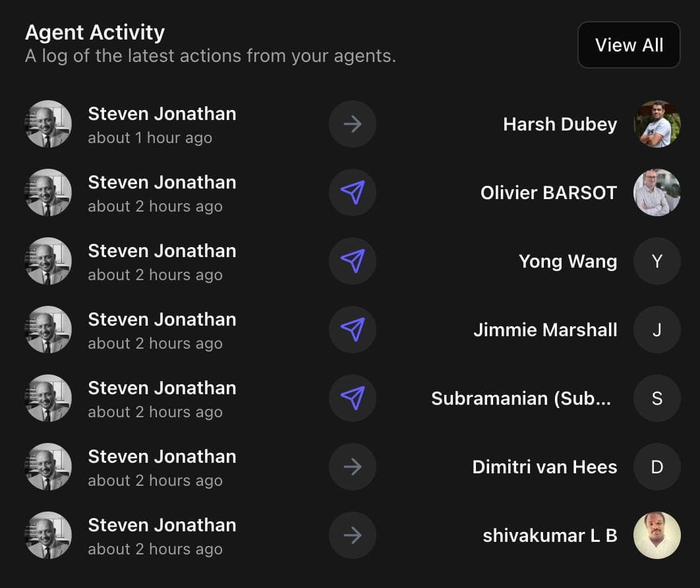Click the View All button

(628, 45)
